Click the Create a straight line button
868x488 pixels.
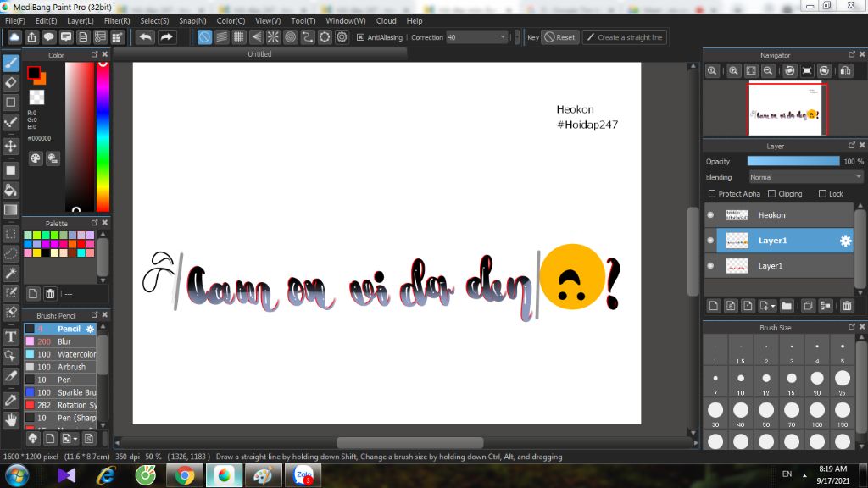tap(624, 37)
